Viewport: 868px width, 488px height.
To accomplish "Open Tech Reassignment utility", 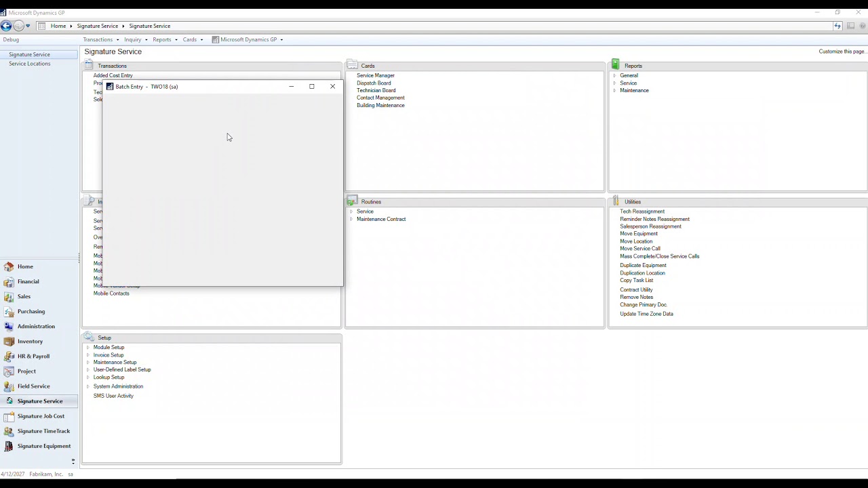I will [642, 211].
